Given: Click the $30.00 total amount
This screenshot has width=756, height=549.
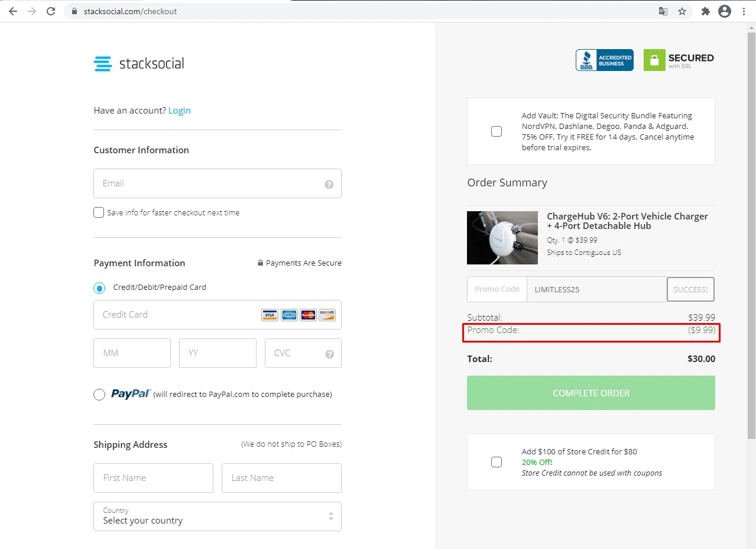Looking at the screenshot, I should [701, 359].
